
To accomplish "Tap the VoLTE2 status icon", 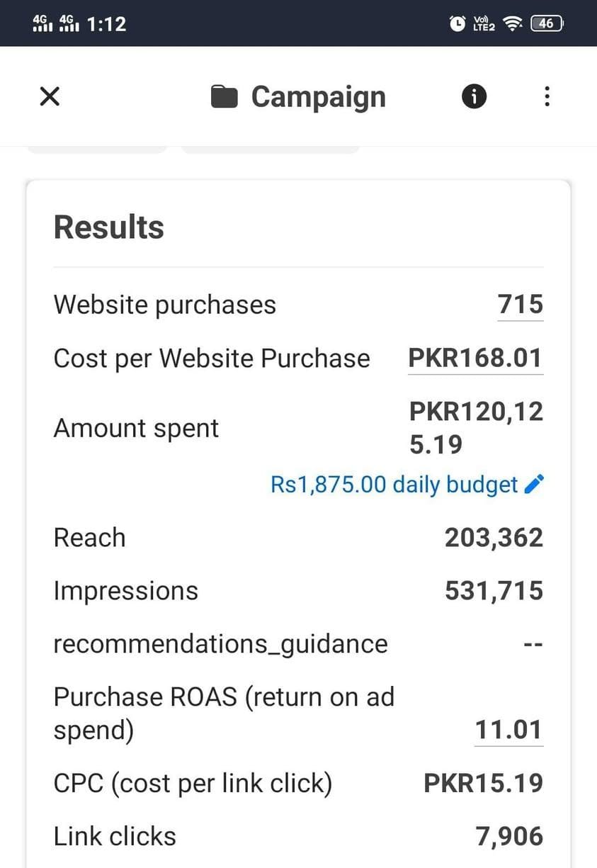I will tap(484, 24).
